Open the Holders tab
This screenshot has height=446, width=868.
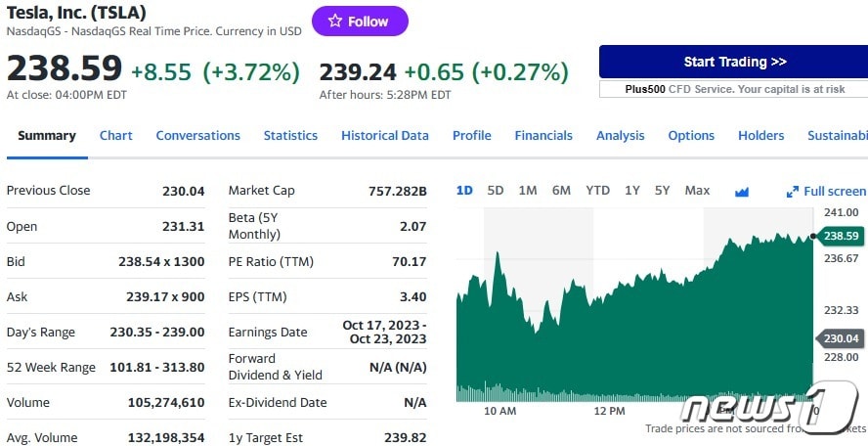click(761, 136)
